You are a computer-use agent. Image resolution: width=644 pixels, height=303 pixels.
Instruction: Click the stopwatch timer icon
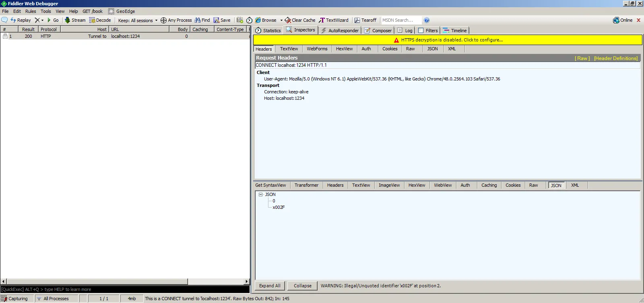tap(250, 20)
